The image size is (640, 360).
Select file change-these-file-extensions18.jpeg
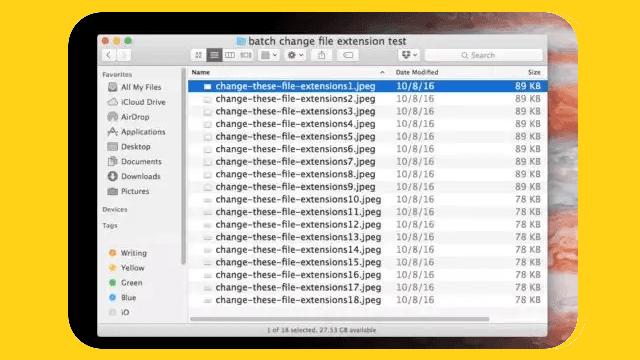point(367,300)
